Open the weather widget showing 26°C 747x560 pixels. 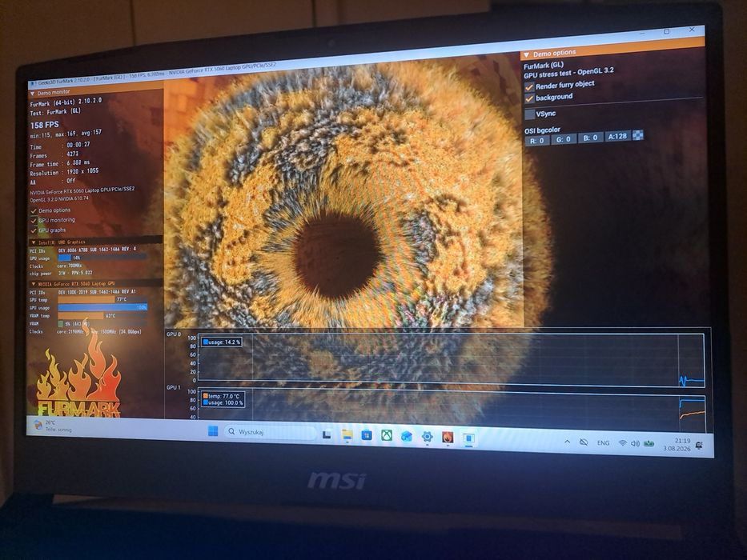[x=51, y=426]
